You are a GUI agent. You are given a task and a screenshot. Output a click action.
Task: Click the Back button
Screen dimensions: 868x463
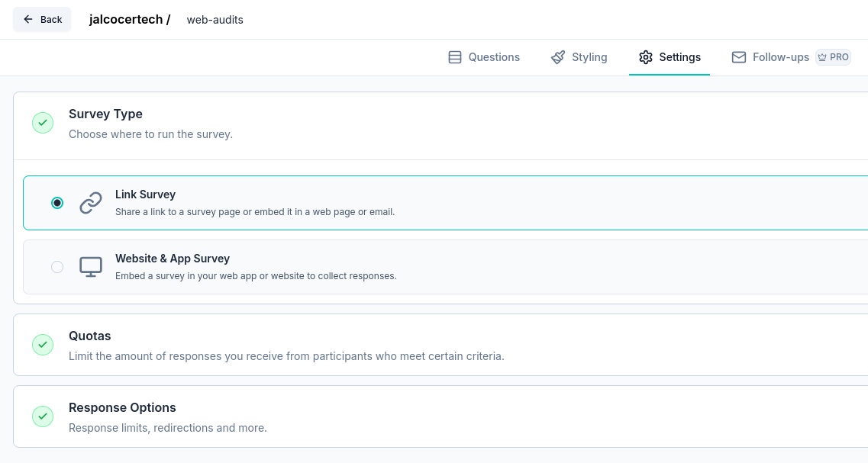pos(41,19)
